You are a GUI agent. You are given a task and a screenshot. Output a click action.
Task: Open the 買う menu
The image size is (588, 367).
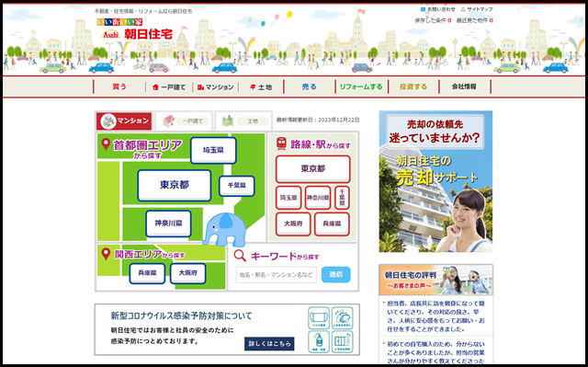click(x=119, y=86)
